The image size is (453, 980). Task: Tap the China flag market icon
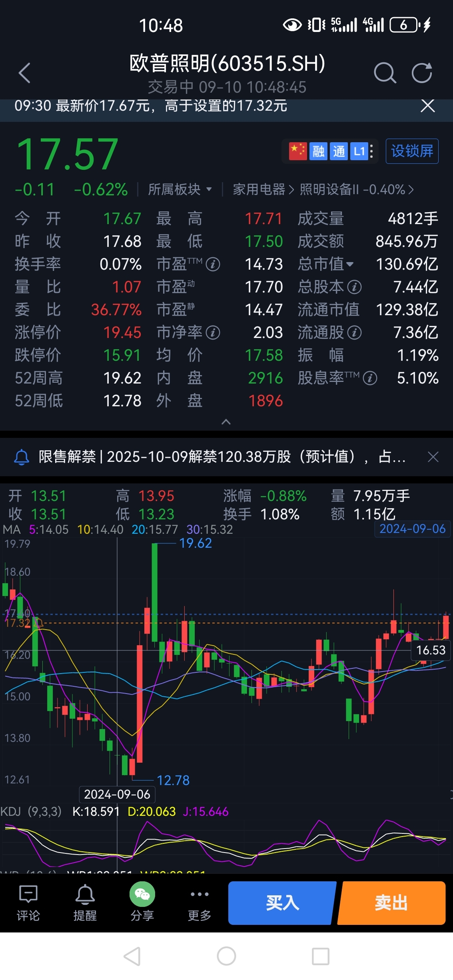pos(298,151)
